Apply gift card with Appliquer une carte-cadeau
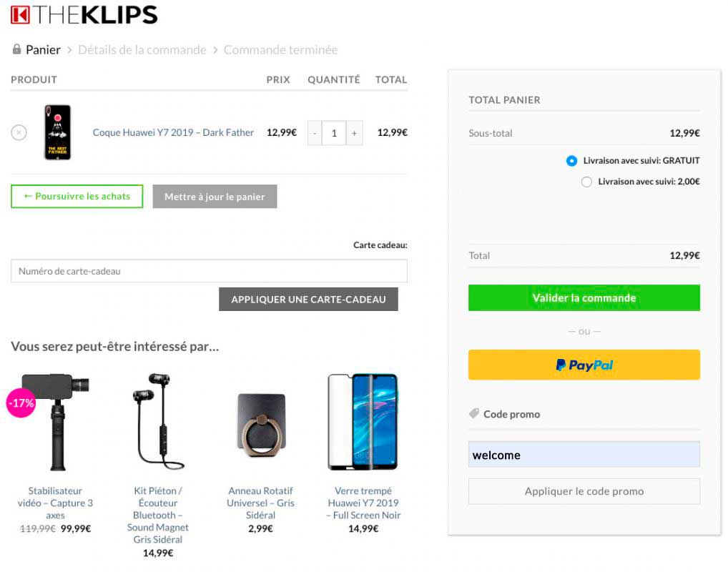Screen dimensions: 728x572 coord(308,300)
